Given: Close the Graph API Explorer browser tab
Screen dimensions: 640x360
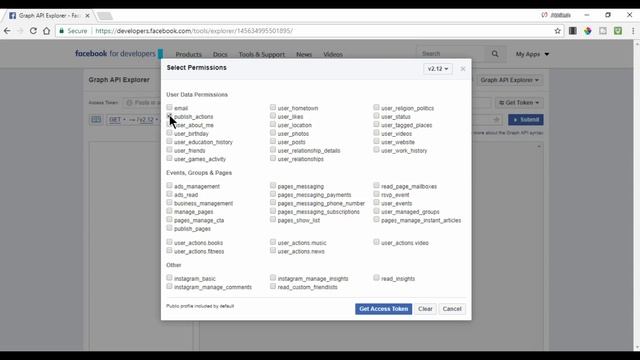Looking at the screenshot, I should (87, 16).
